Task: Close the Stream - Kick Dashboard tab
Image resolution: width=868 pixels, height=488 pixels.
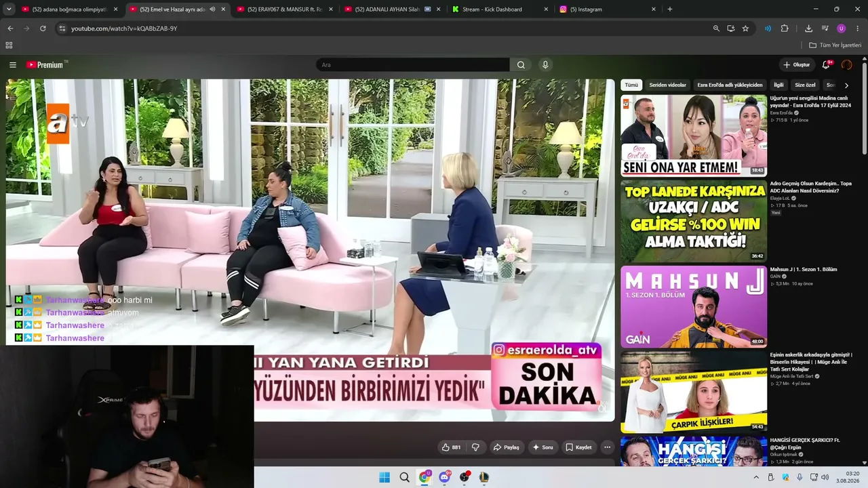Action: click(546, 9)
